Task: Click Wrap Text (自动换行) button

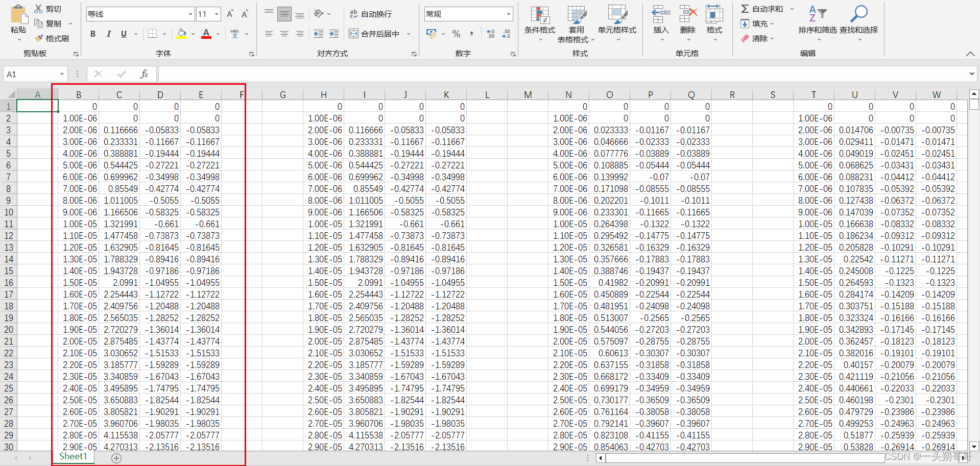Action: coord(371,14)
